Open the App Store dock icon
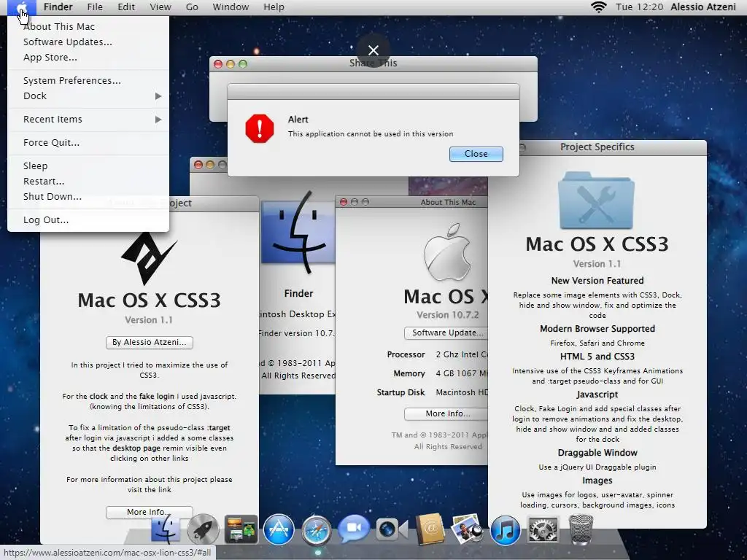This screenshot has height=560, width=747. coord(279,529)
